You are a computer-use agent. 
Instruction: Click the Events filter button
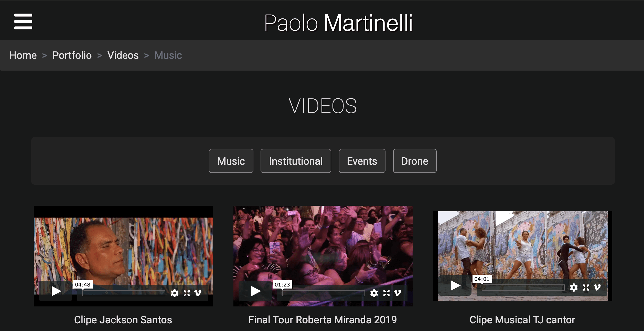(362, 161)
